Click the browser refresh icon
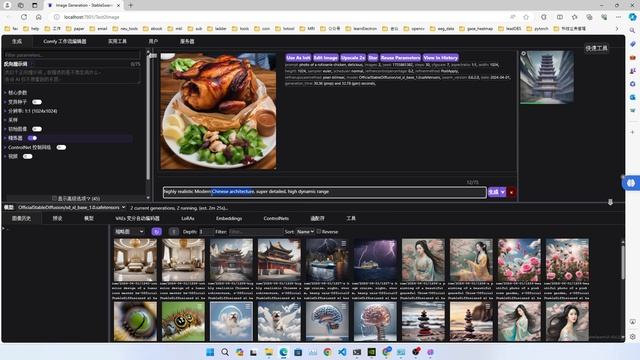 [24, 17]
